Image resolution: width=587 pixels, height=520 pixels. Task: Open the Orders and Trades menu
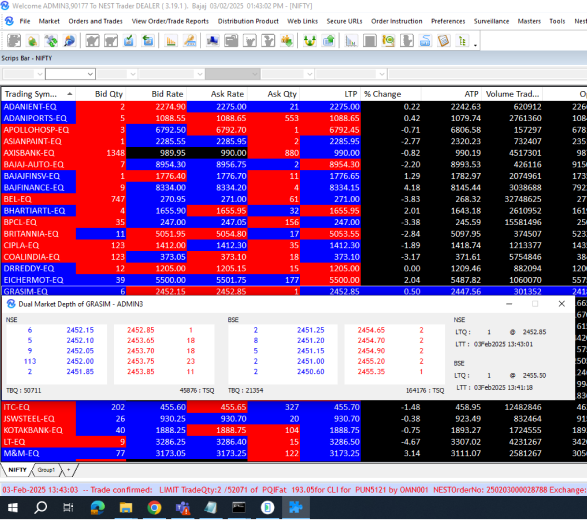point(95,21)
